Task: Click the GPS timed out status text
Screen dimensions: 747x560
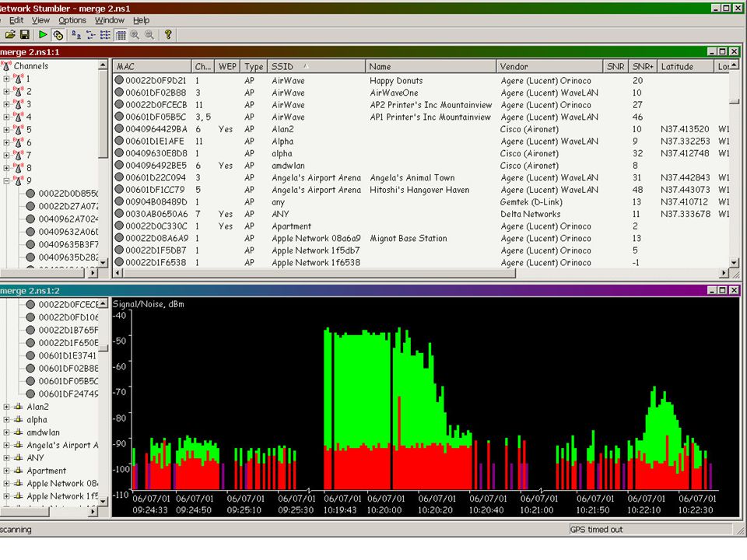Action: [x=596, y=530]
